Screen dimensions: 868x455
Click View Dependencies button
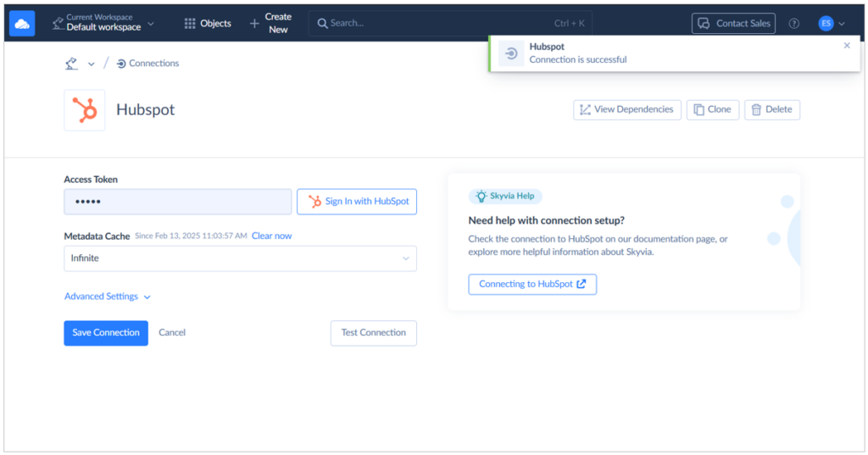(x=627, y=109)
